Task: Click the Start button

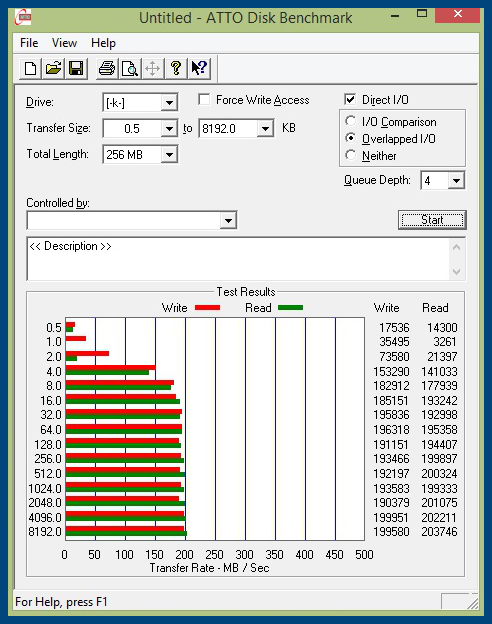Action: point(432,220)
